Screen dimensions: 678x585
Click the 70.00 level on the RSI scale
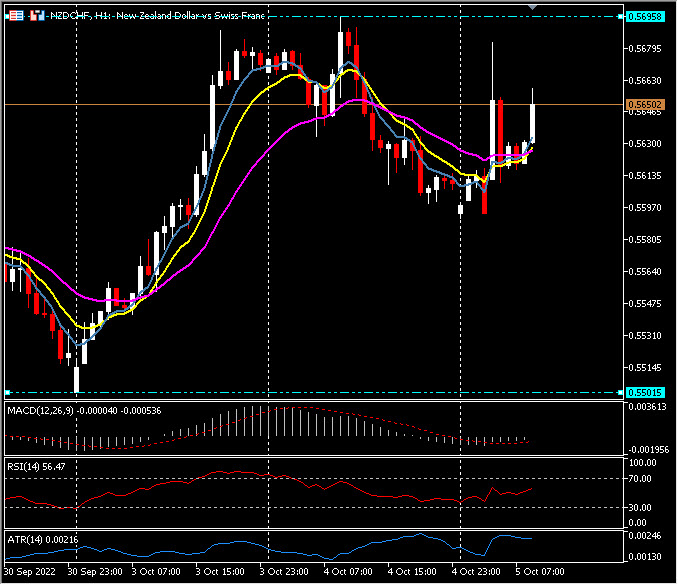(640, 479)
